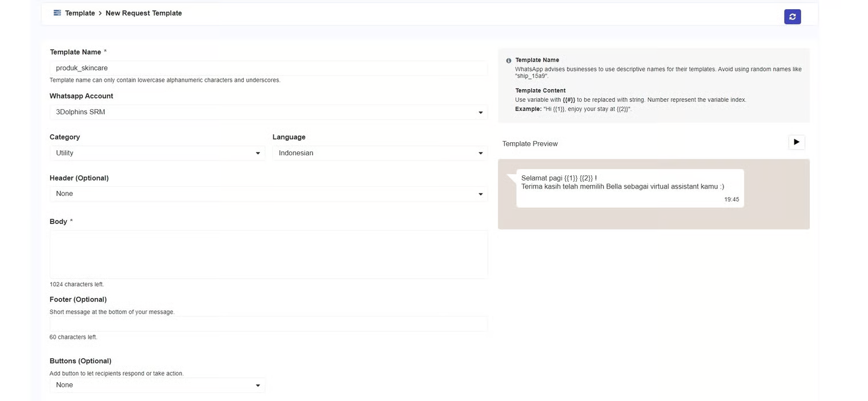Expand the Header (Optional) dropdown

tap(268, 194)
